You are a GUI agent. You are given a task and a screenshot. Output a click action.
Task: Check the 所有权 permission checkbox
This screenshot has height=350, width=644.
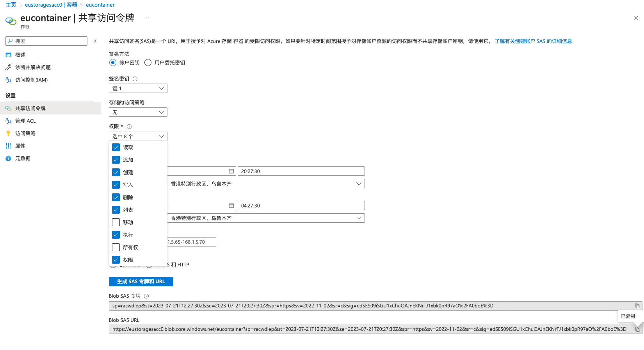(116, 247)
